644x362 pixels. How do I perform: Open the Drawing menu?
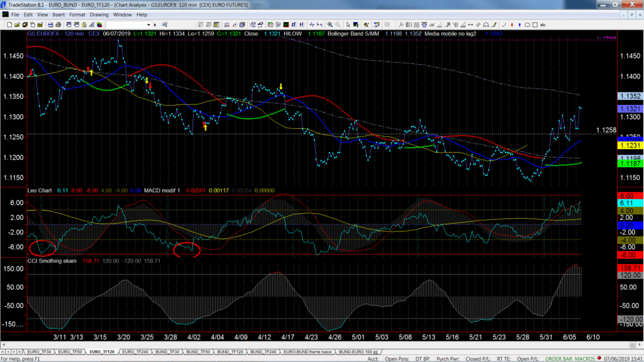click(x=99, y=15)
